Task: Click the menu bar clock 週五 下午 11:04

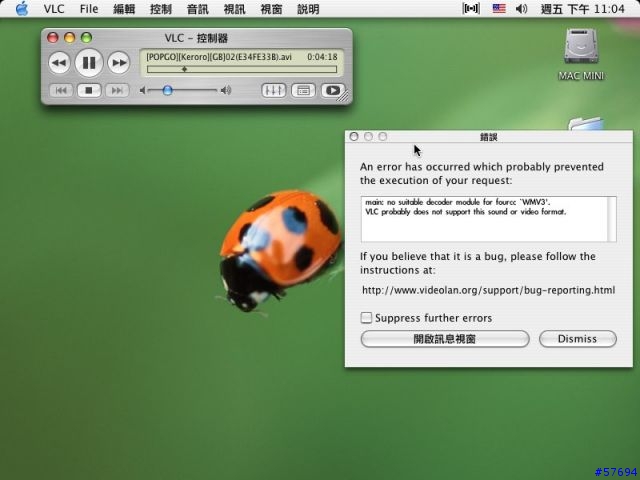Action: (582, 9)
